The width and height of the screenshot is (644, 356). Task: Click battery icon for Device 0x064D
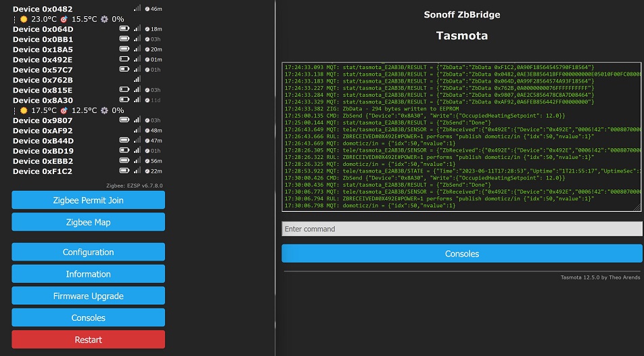coord(124,29)
